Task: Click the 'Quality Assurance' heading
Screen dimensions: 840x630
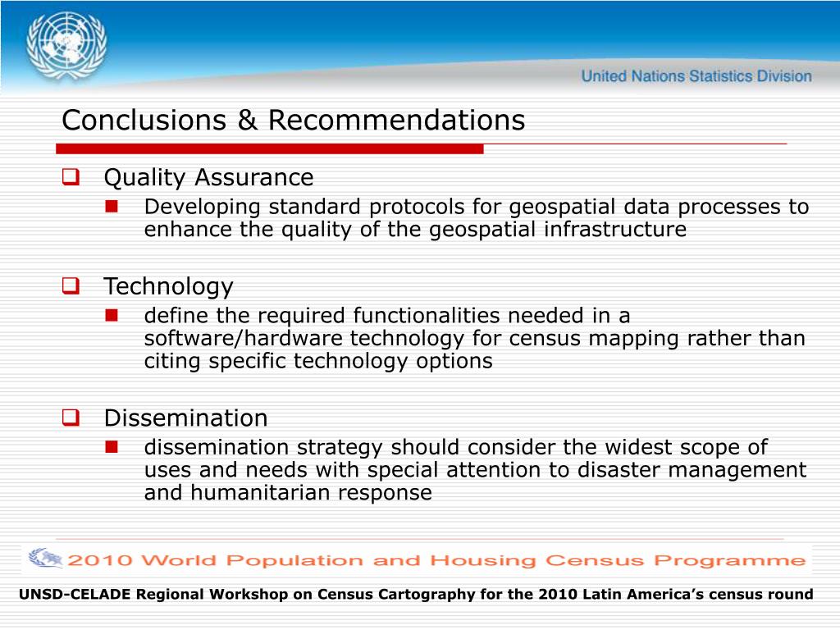Action: pos(208,178)
